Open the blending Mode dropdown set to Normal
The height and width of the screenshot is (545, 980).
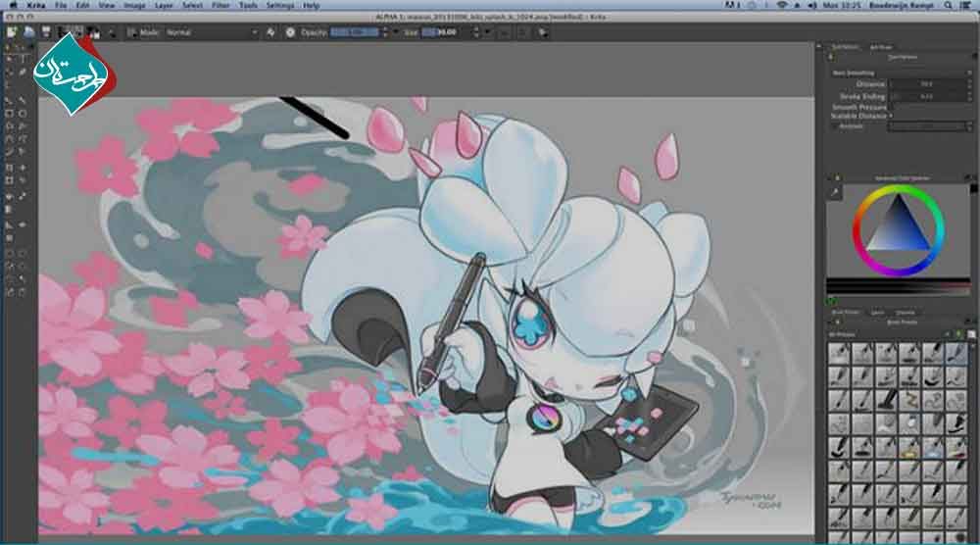(212, 32)
